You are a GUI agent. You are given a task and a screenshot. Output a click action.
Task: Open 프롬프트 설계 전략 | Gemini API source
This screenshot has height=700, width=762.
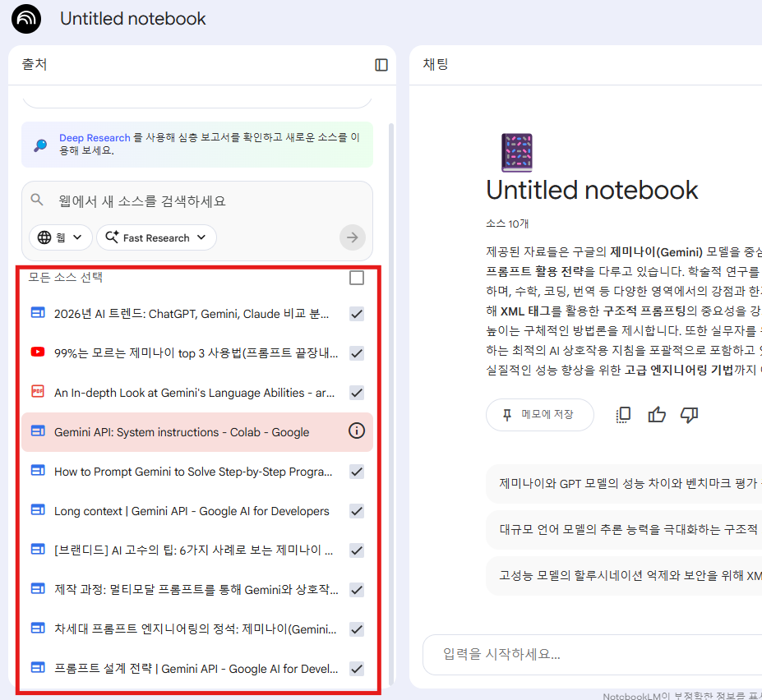click(x=196, y=669)
